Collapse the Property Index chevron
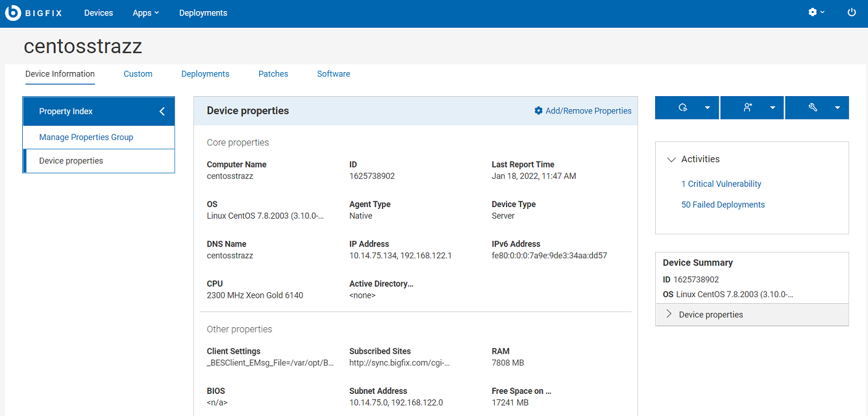 [x=162, y=112]
